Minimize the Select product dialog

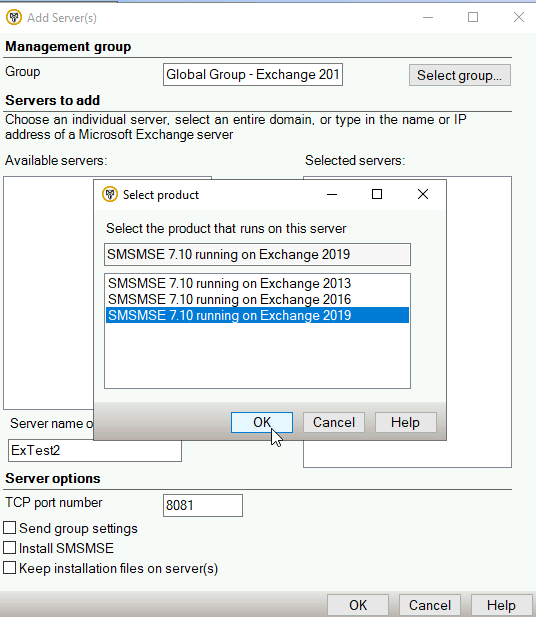pyautogui.click(x=332, y=194)
